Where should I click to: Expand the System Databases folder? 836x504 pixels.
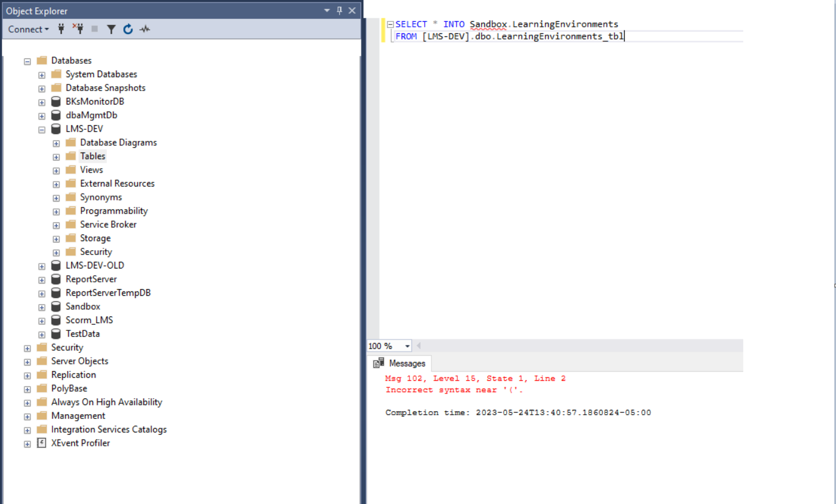point(41,74)
